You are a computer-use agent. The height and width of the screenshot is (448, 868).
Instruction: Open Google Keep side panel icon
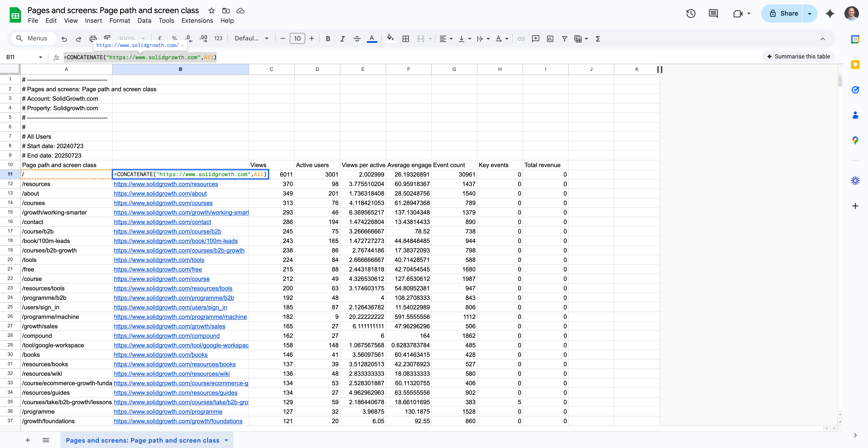pyautogui.click(x=855, y=65)
